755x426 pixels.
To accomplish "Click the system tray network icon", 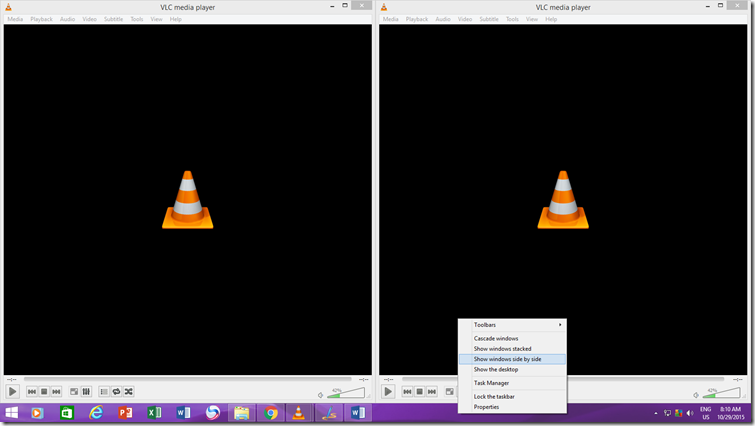I will (667, 413).
